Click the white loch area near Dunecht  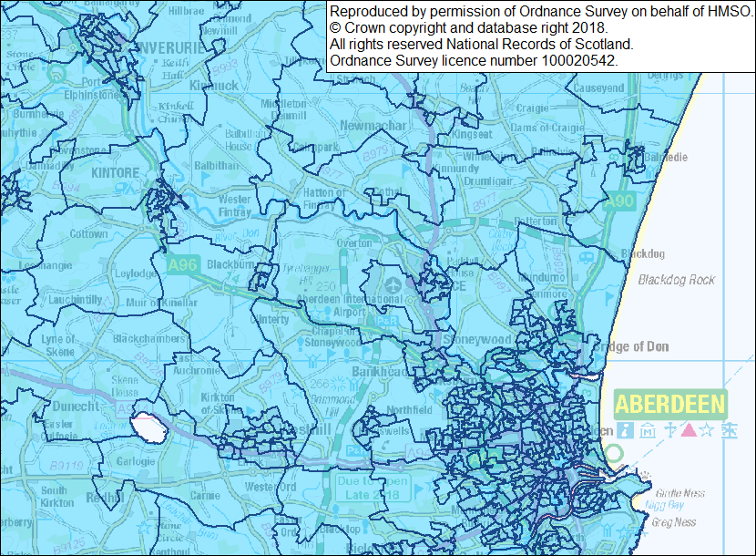pyautogui.click(x=148, y=427)
